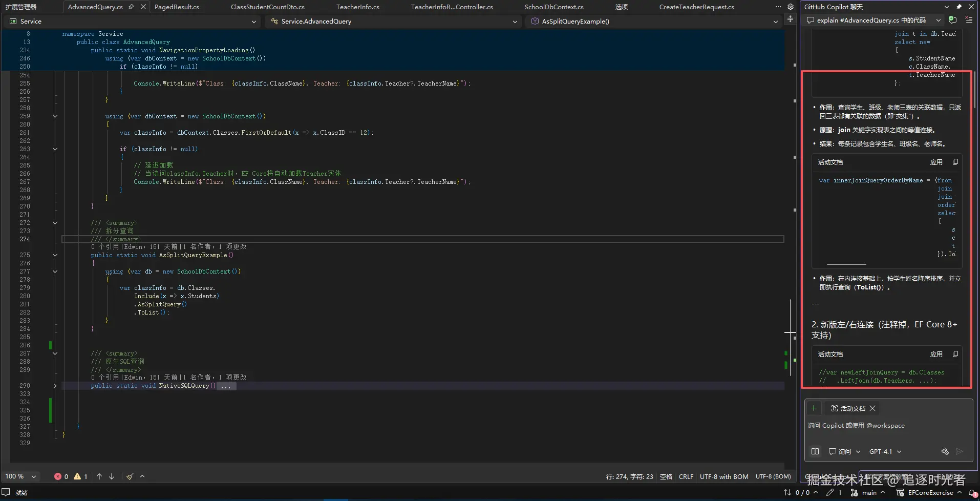Viewport: 980px width, 501px height.
Task: Switch to the PagedResult.cs tab
Action: 177,7
